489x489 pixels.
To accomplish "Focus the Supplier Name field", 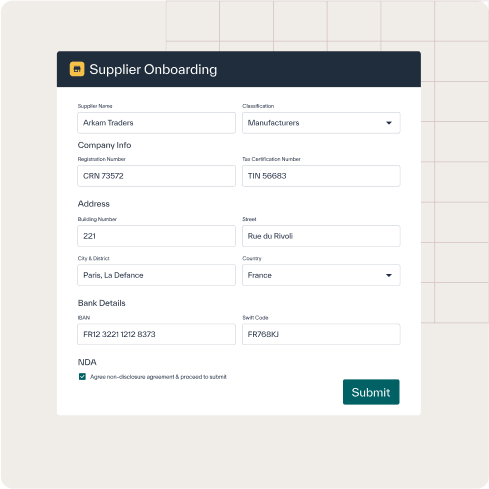I will pyautogui.click(x=156, y=123).
